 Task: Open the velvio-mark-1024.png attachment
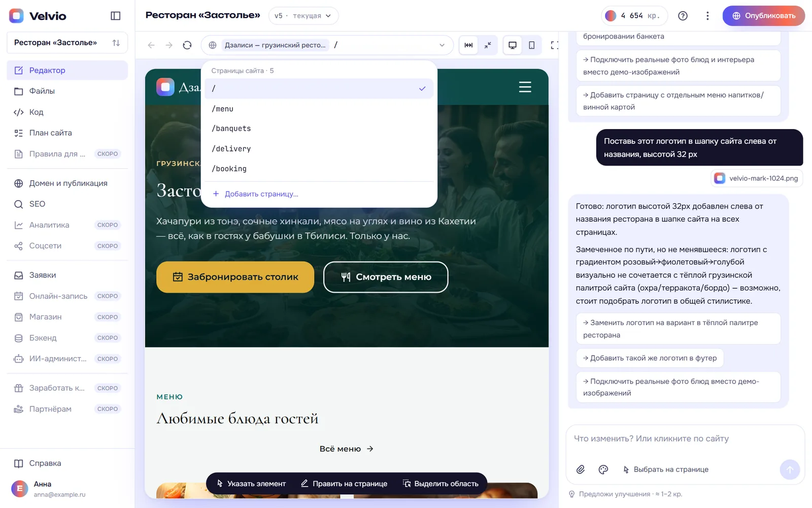pyautogui.click(x=757, y=178)
